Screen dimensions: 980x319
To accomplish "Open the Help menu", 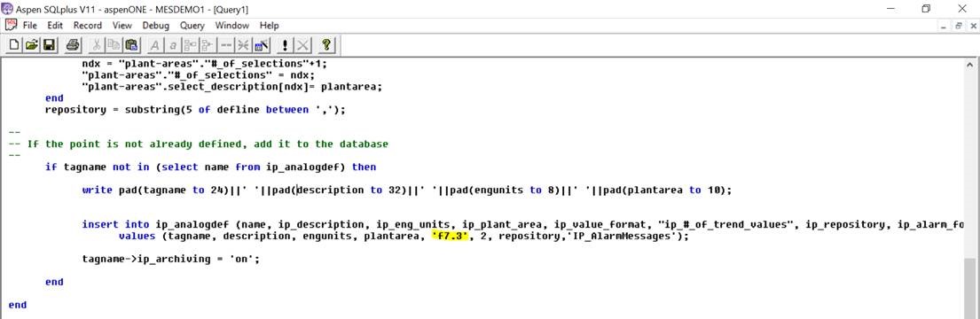I will 269,26.
